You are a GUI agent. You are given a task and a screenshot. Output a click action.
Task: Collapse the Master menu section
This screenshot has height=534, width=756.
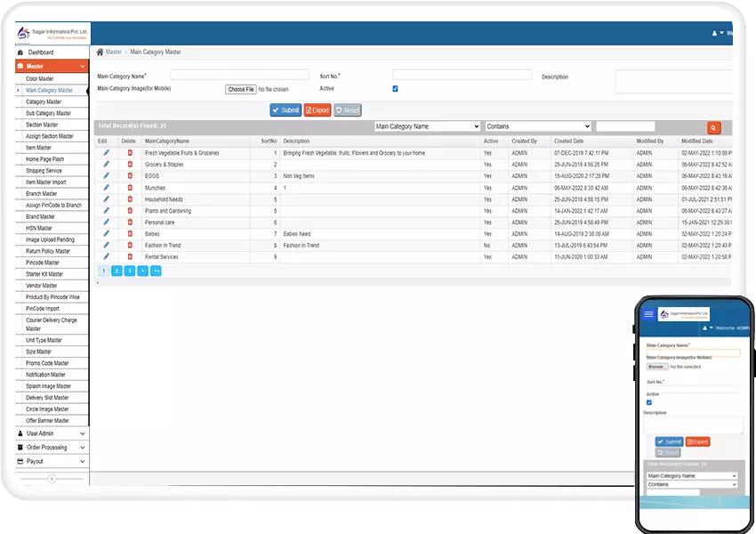coord(52,66)
